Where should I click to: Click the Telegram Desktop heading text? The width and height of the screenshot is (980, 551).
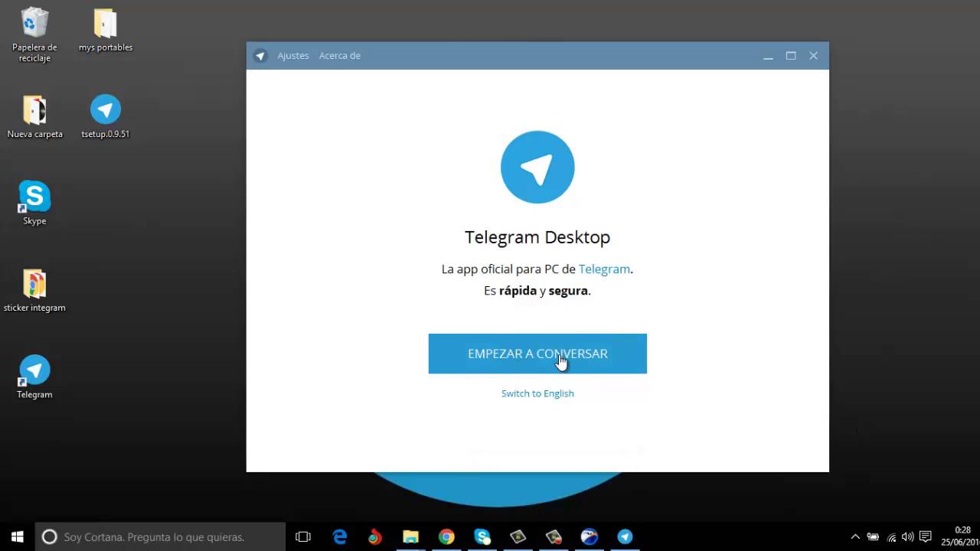[537, 237]
